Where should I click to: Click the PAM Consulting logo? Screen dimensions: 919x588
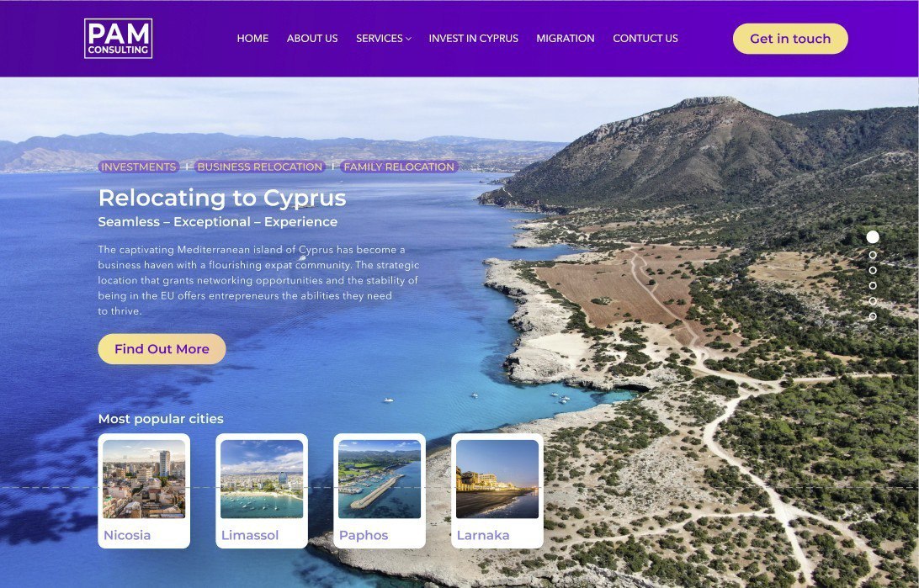119,39
